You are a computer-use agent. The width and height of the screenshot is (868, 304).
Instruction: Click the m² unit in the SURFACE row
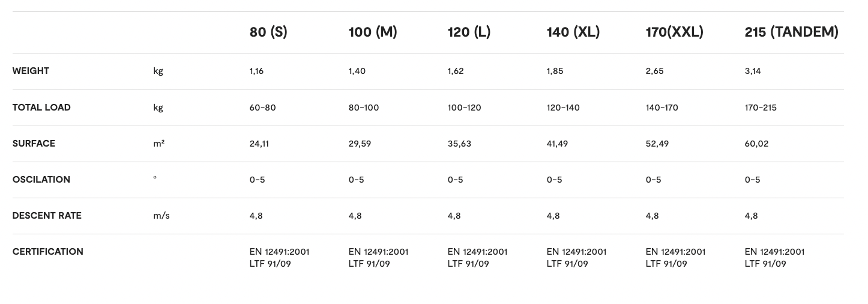click(159, 144)
